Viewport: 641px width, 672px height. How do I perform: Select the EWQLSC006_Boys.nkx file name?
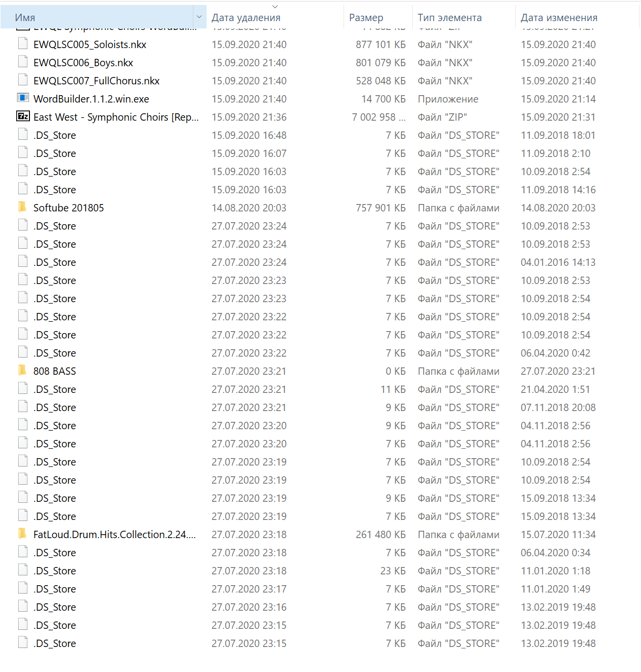(x=83, y=63)
